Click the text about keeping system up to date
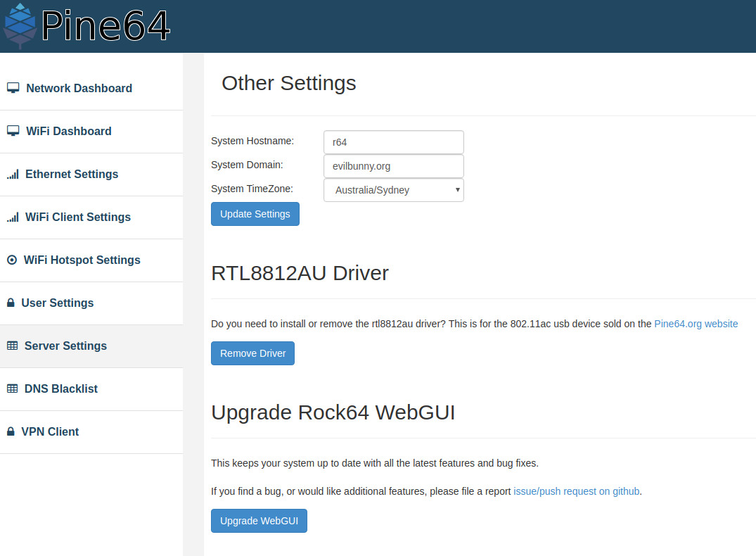 (x=375, y=463)
